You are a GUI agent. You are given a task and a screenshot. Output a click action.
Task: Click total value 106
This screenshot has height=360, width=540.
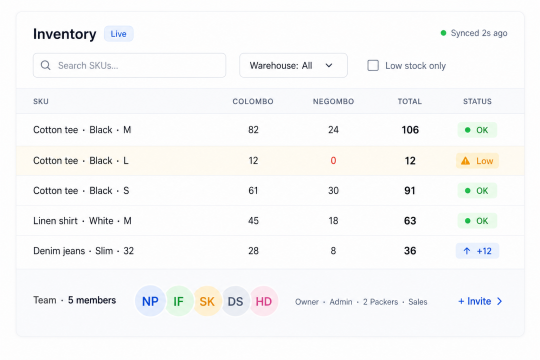pyautogui.click(x=410, y=130)
